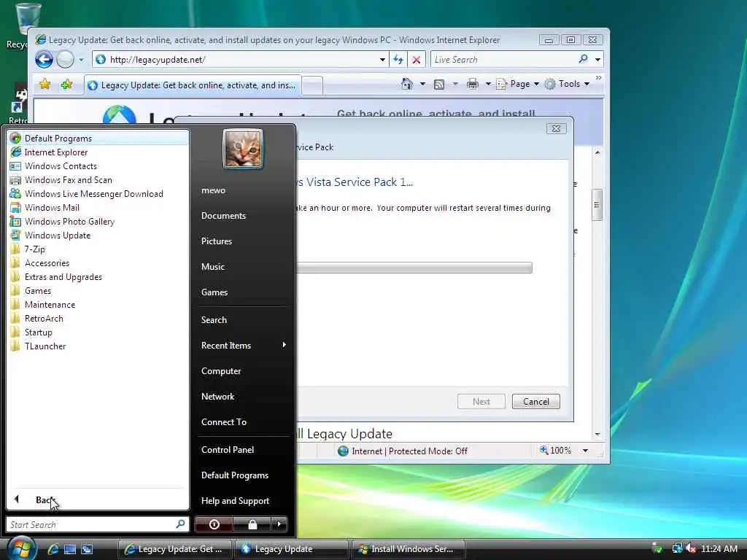Open Windows Live Messenger Download

pyautogui.click(x=98, y=193)
